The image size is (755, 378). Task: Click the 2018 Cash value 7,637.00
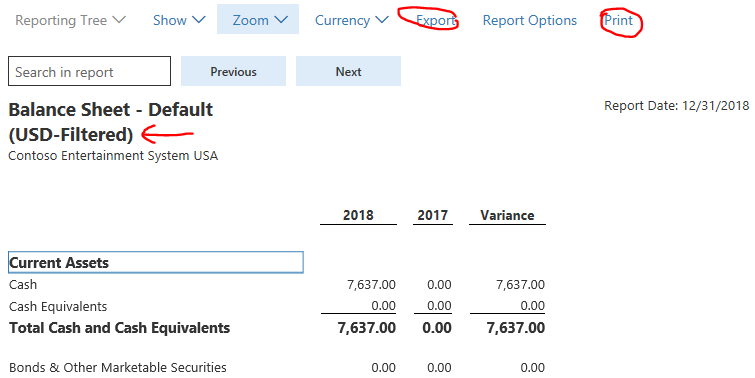(371, 285)
